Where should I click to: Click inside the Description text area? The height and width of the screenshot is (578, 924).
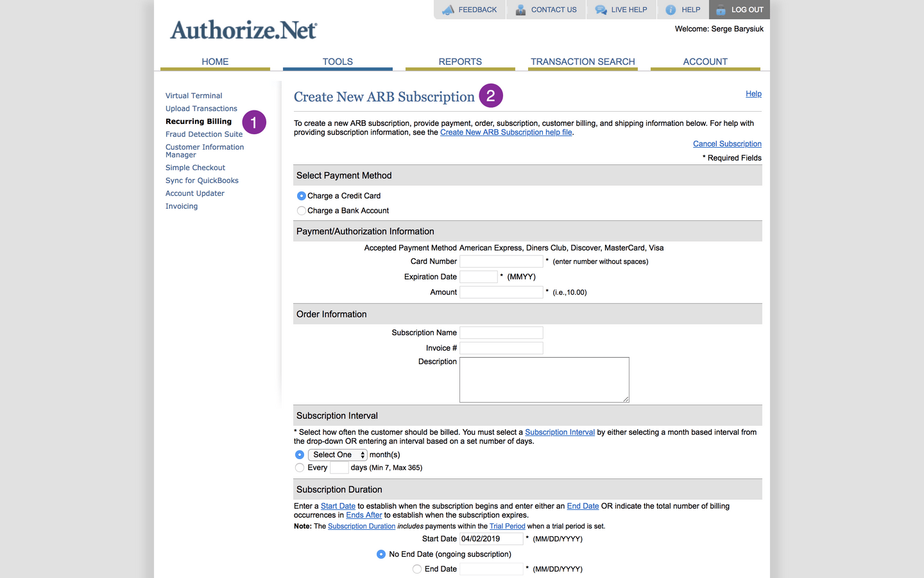(544, 380)
